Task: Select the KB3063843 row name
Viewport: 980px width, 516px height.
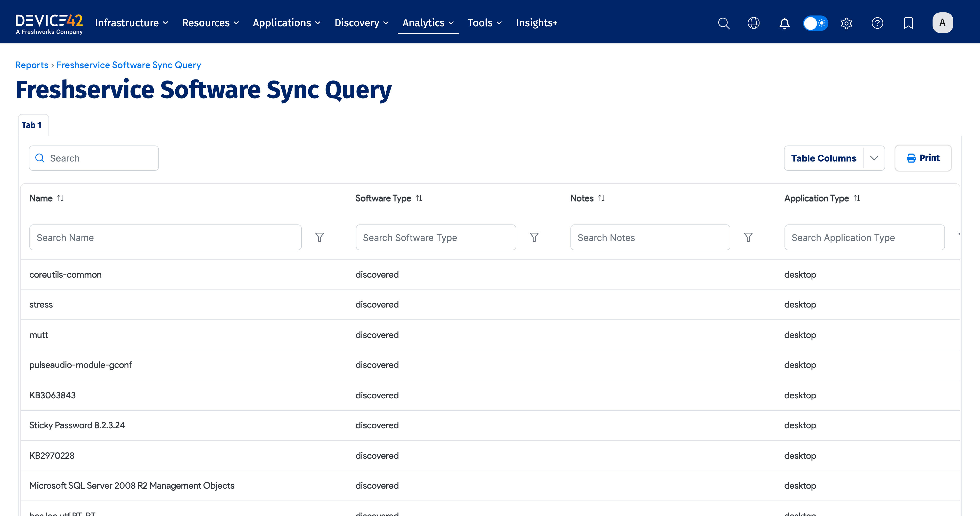Action: (x=53, y=395)
